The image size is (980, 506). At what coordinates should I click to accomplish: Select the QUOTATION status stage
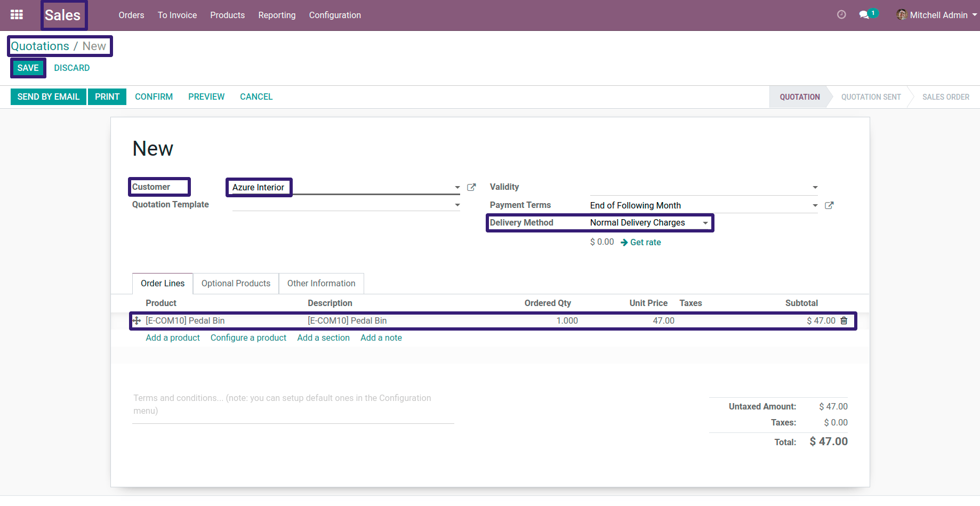click(799, 97)
